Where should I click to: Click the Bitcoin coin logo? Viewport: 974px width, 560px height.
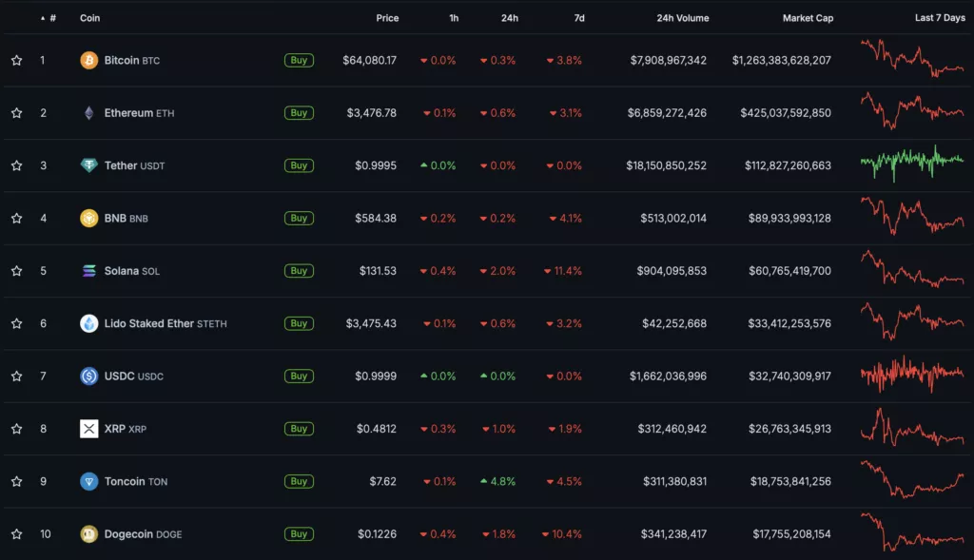(88, 60)
